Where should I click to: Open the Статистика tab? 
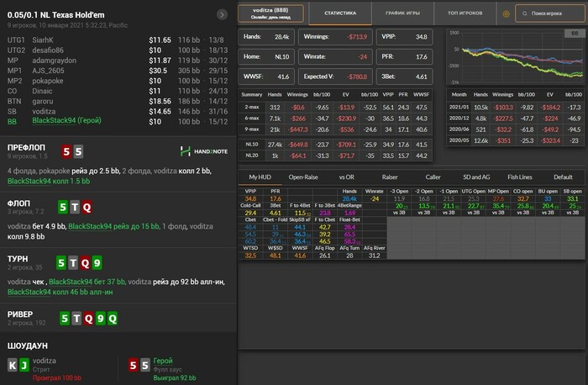[340, 13]
